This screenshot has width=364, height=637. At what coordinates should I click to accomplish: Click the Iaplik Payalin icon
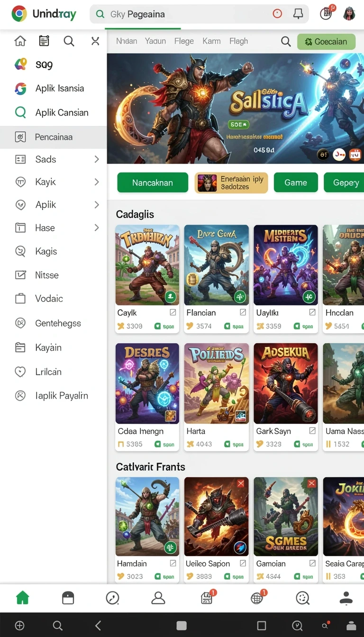coord(20,395)
